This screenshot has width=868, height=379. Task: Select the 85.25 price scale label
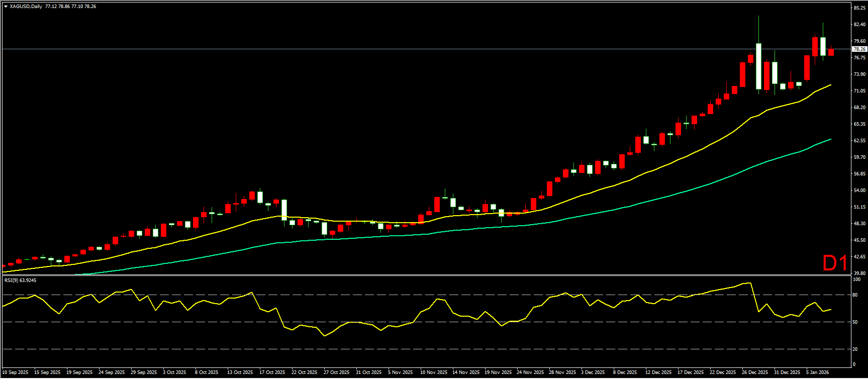(859, 8)
